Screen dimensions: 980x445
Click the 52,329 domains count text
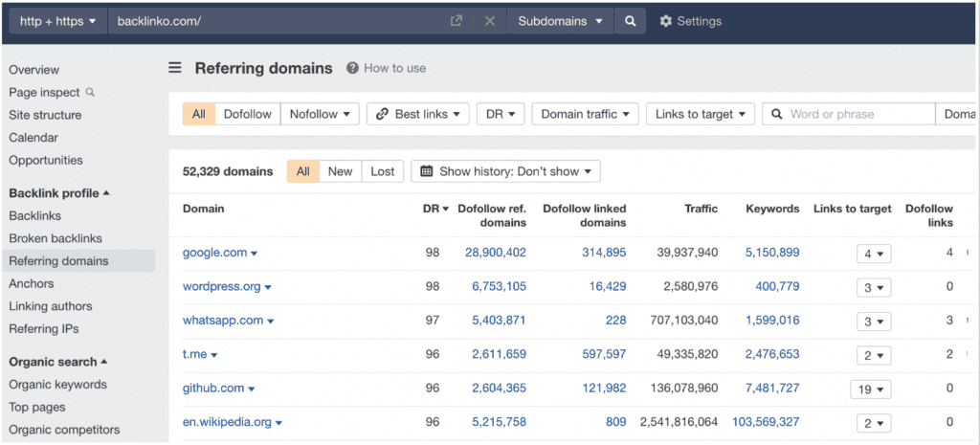tap(228, 171)
